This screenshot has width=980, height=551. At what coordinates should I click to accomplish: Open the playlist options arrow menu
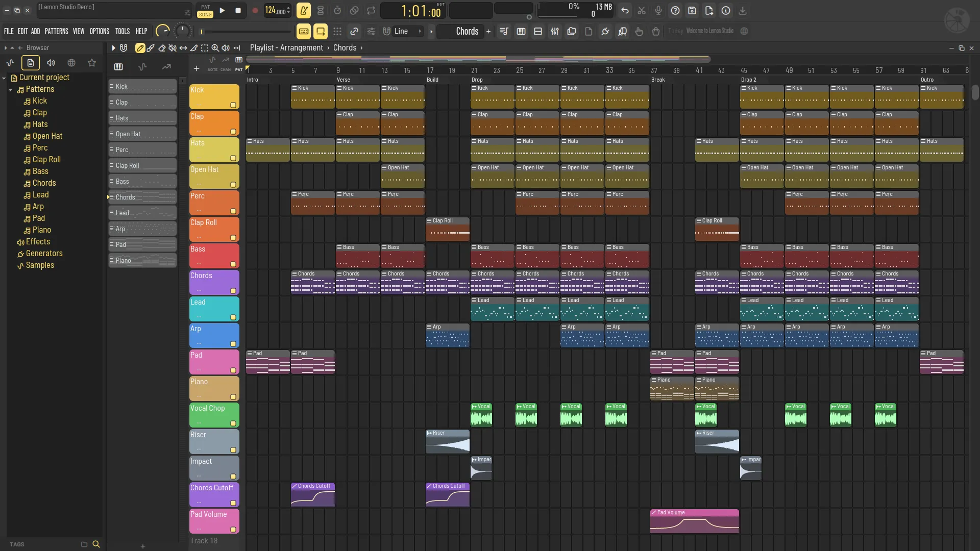(113, 48)
